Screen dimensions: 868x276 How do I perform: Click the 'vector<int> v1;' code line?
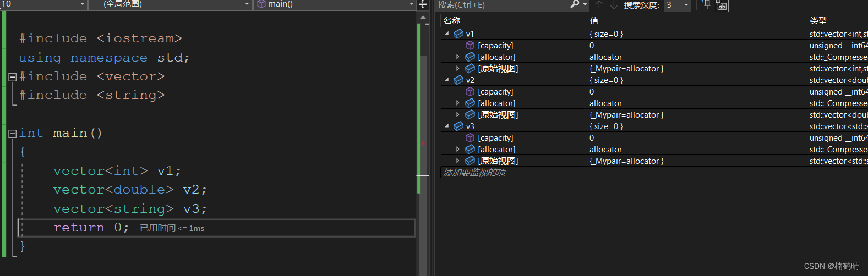pos(117,171)
